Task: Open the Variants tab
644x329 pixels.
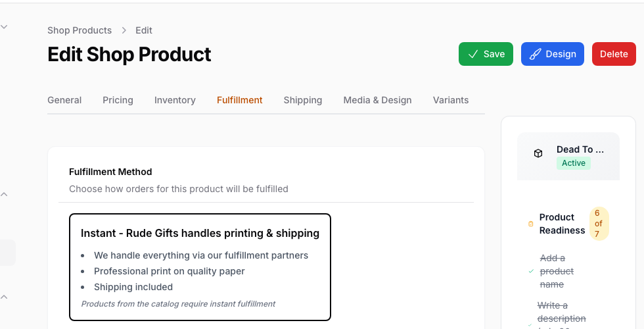Action: click(x=451, y=100)
